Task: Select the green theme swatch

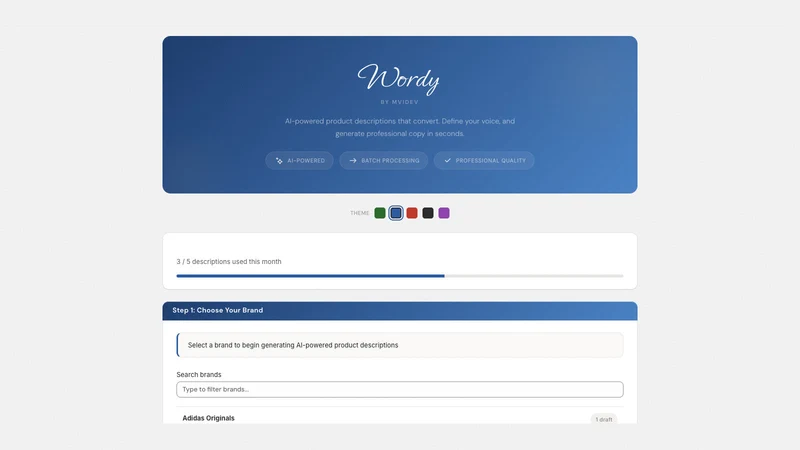Action: pyautogui.click(x=380, y=213)
